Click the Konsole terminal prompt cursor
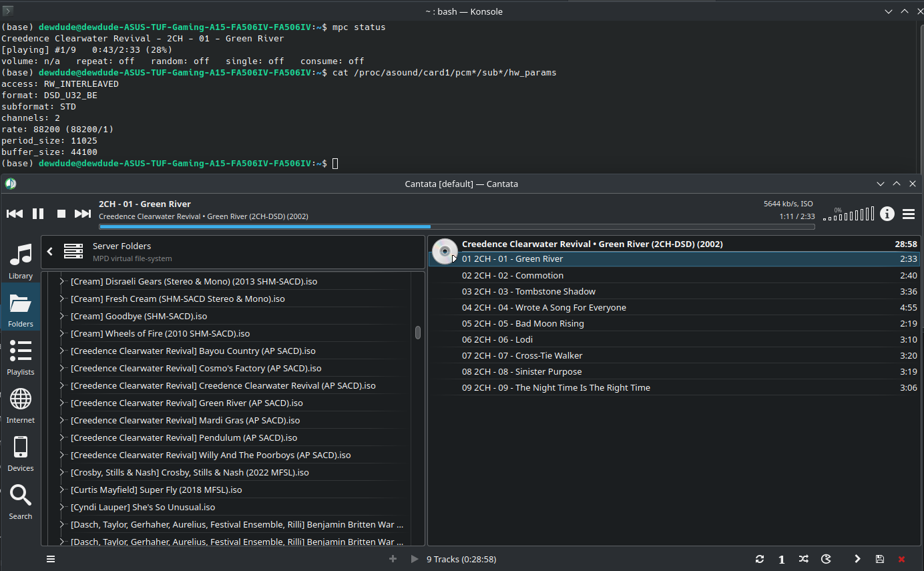Viewport: 924px width, 571px height. click(x=335, y=164)
